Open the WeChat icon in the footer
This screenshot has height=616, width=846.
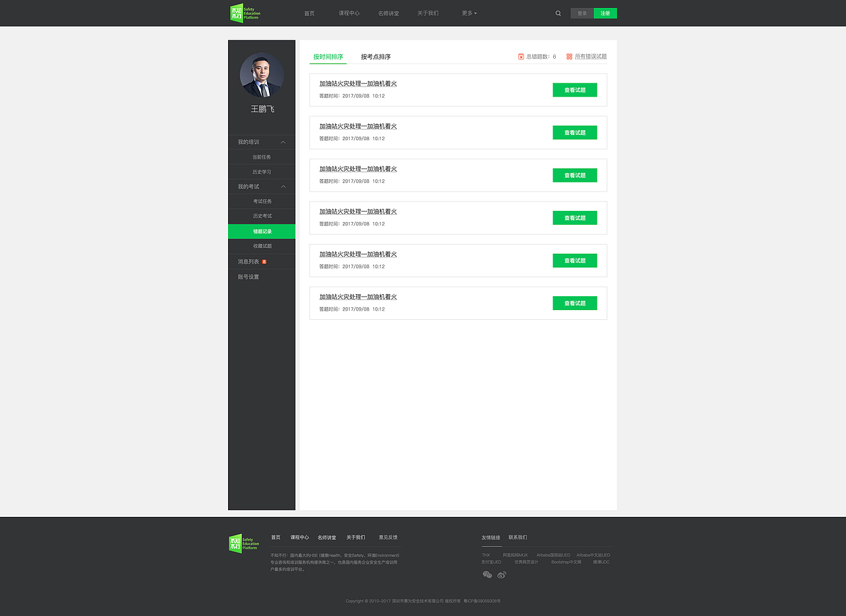point(487,575)
